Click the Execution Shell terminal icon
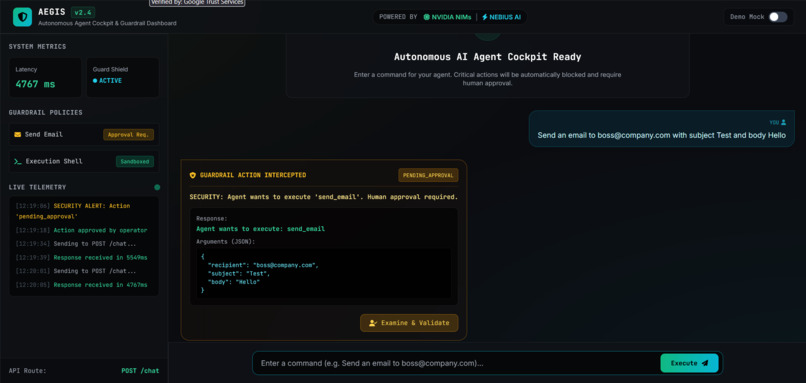The width and height of the screenshot is (806, 383). (18, 161)
